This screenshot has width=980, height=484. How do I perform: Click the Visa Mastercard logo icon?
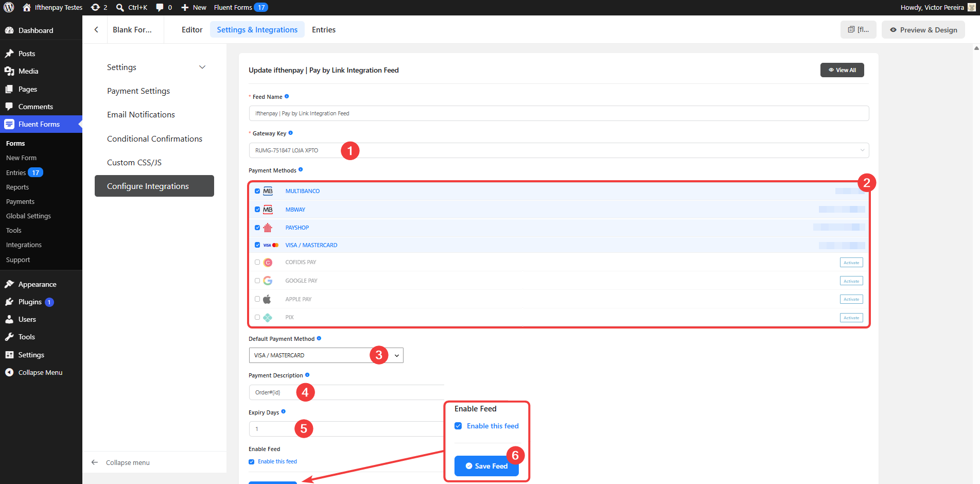coord(271,245)
